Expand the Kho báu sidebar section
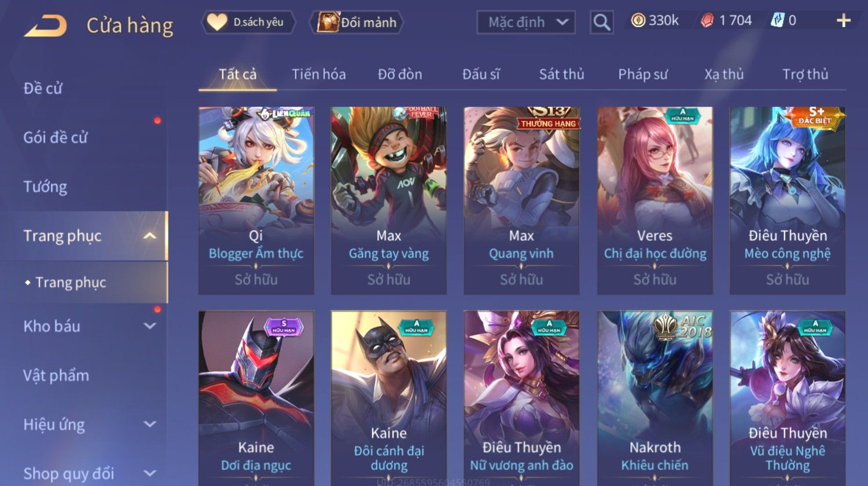Screen dimensions: 868x486 pos(150,326)
